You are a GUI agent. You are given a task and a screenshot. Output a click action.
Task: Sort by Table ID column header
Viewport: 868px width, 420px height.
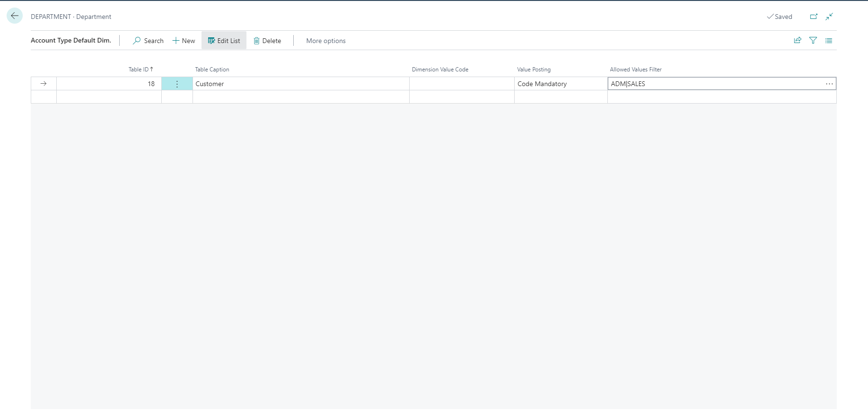coord(141,70)
